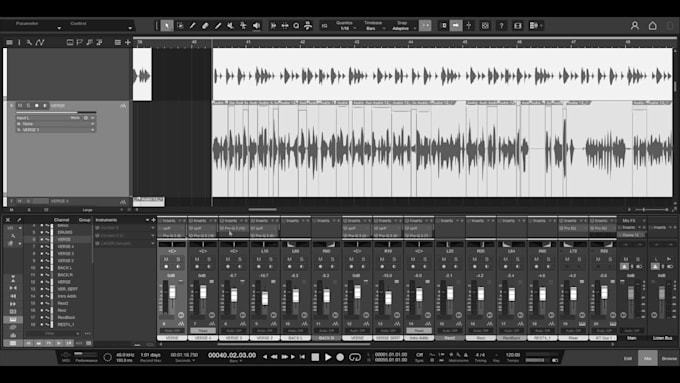The height and width of the screenshot is (383, 680).
Task: Toggle the Snap button beside Adaptive
Action: point(425,26)
